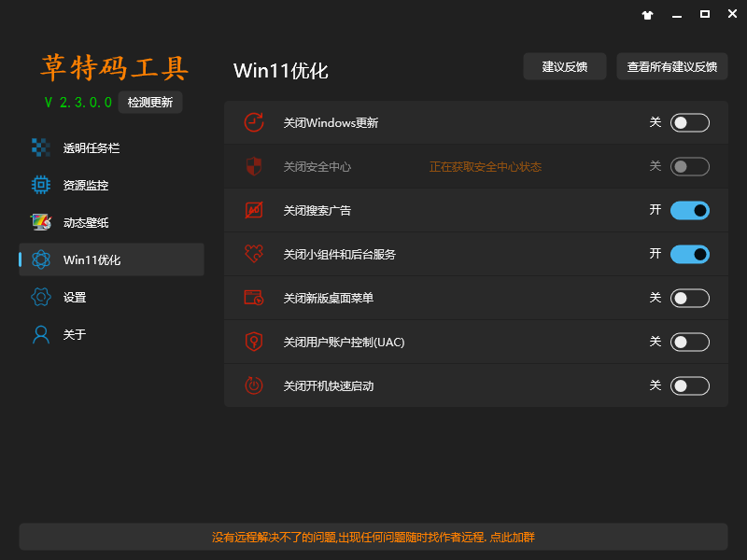Click the 草特码工具 logo title
Screen dimensions: 747x560
(114, 67)
